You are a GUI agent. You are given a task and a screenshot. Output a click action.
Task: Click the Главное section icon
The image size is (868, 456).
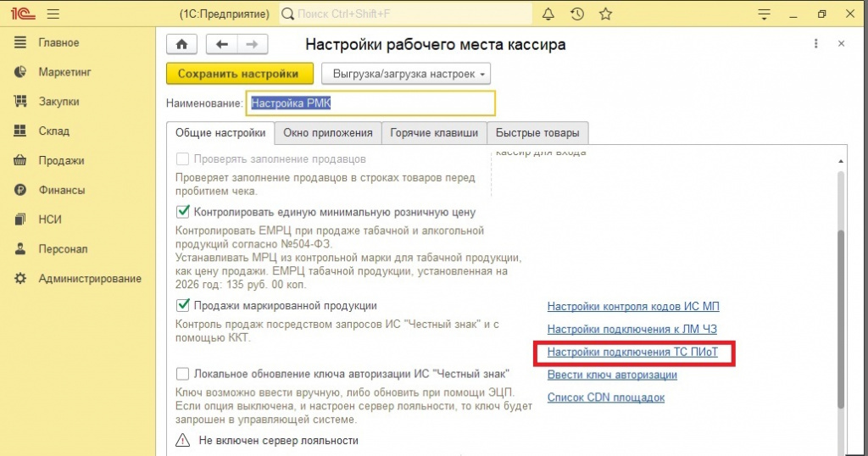pyautogui.click(x=20, y=42)
